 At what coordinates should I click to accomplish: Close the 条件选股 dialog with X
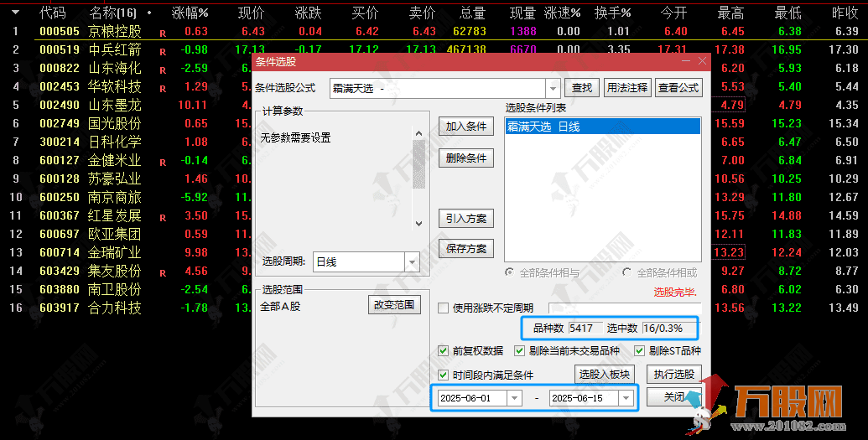click(703, 61)
